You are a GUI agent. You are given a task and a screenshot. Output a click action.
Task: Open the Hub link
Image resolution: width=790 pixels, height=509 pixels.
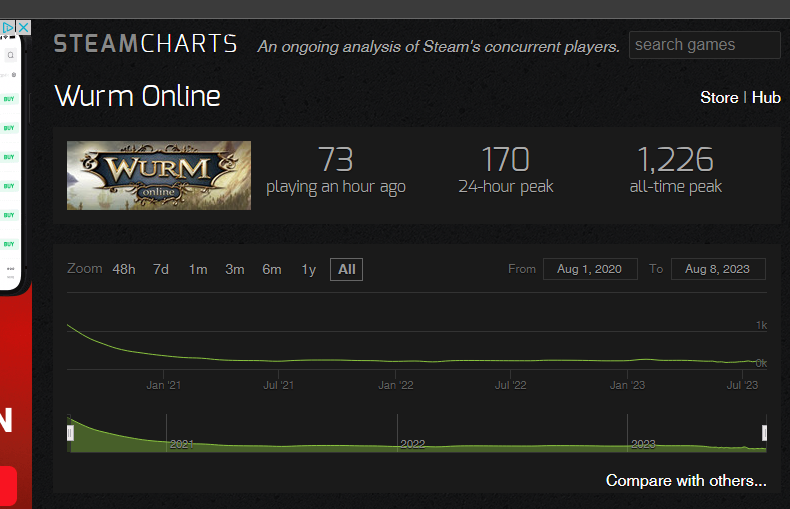click(766, 97)
